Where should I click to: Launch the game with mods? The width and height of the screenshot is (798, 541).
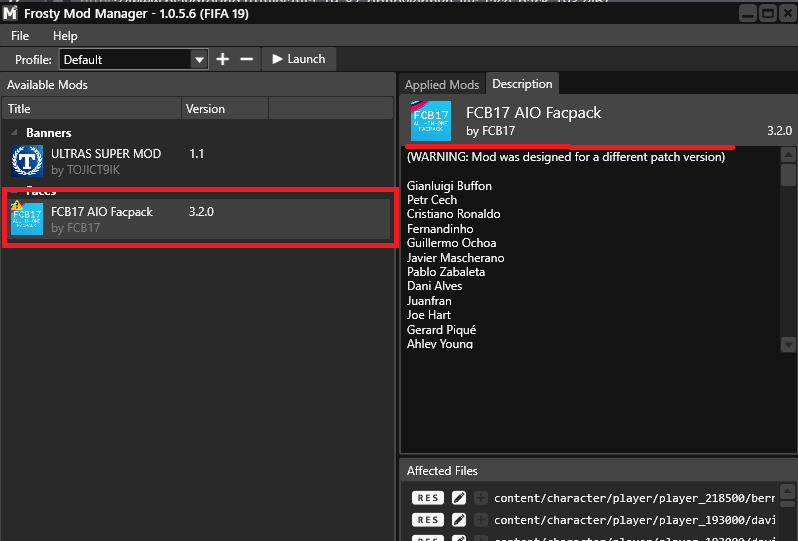(x=299, y=59)
